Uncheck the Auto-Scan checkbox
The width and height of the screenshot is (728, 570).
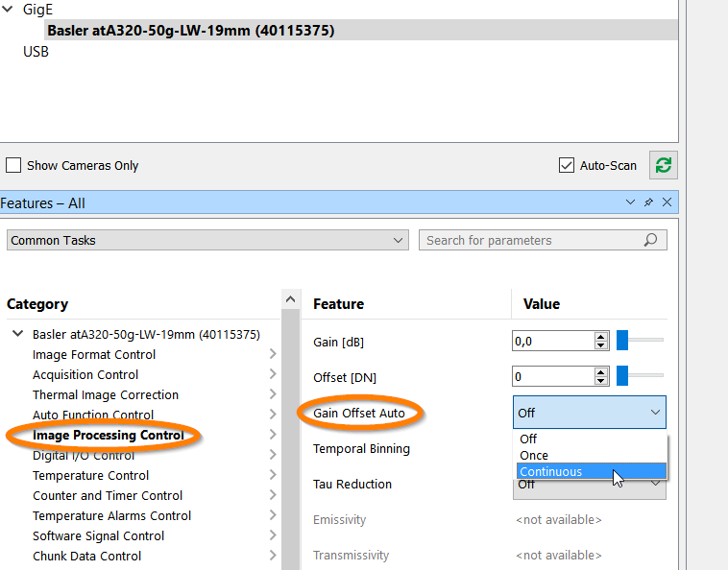click(x=567, y=165)
